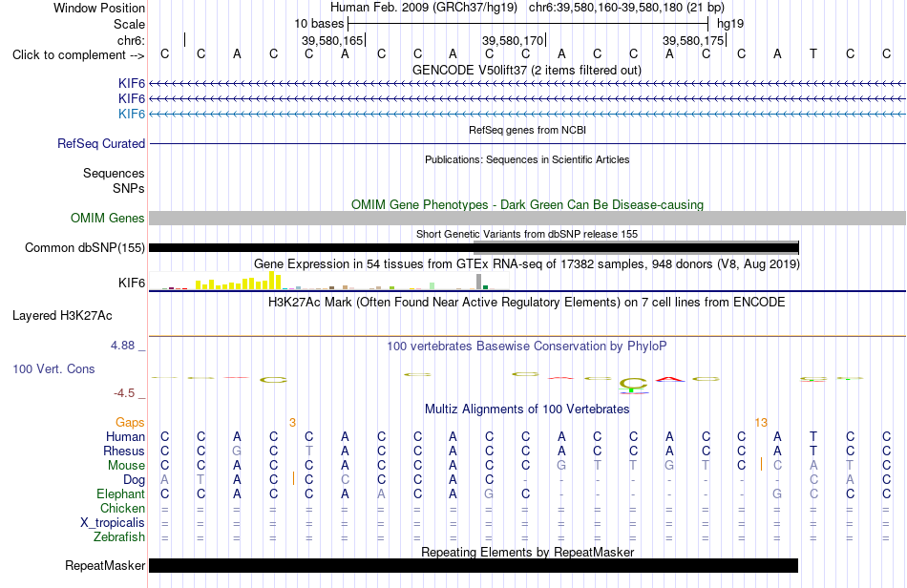Select the X_tropicalis alignment row label

pyautogui.click(x=113, y=523)
